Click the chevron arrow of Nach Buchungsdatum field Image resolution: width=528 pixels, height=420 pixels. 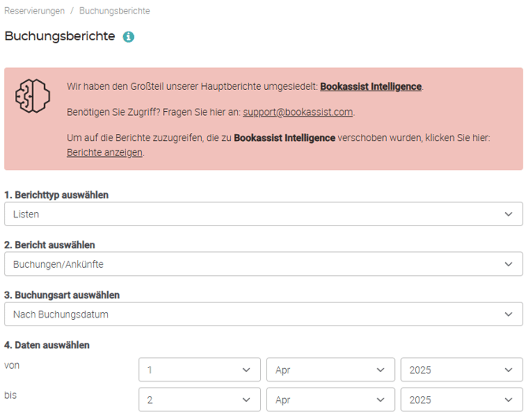508,314
